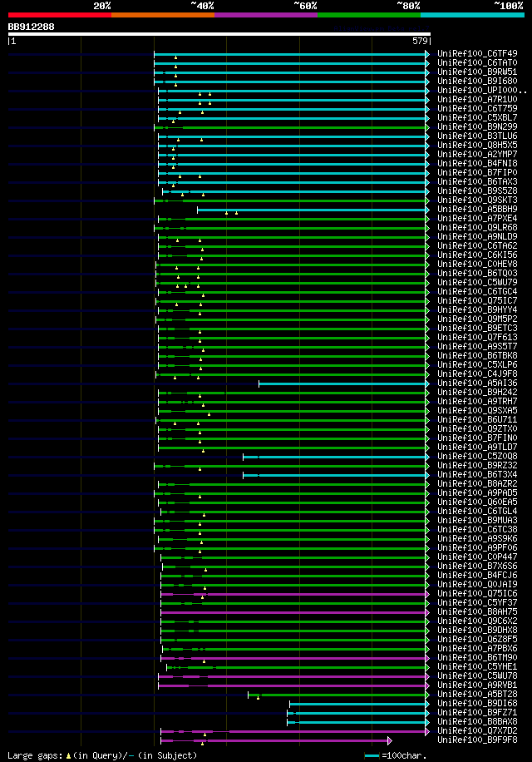Open hit UniRef100_A7PXE4
This screenshot has height=762, width=532.
(477, 218)
